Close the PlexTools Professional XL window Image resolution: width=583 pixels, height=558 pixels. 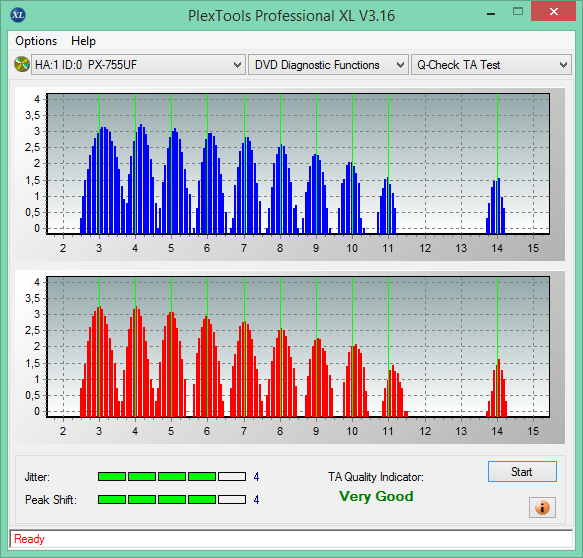pos(554,12)
